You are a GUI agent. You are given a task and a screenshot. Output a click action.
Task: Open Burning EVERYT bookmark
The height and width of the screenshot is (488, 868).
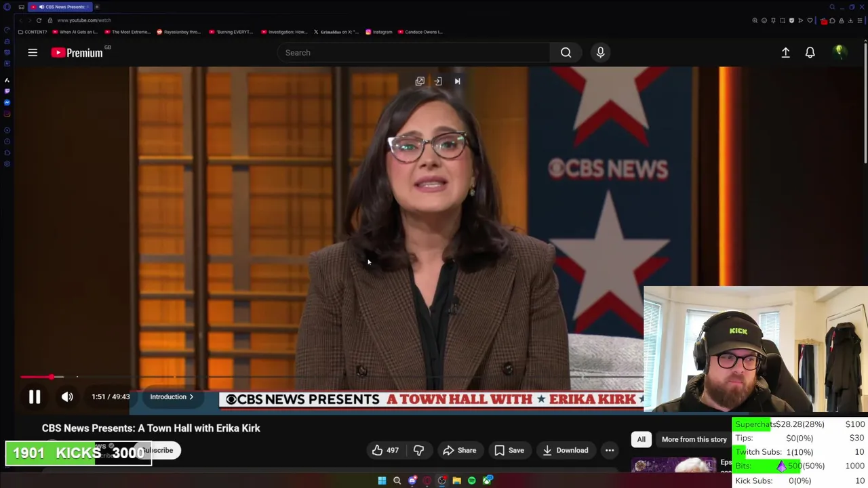(x=231, y=32)
